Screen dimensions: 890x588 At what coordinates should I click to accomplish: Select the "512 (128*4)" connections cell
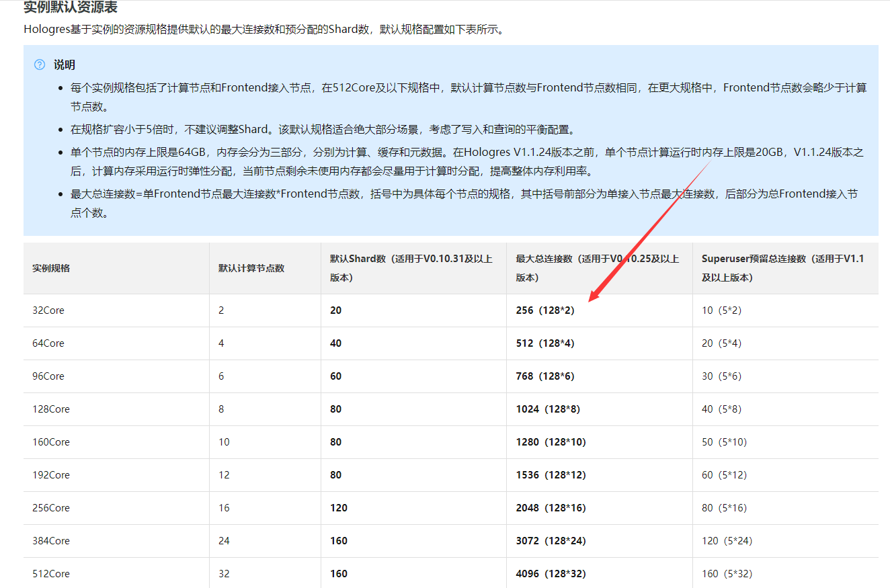(545, 343)
